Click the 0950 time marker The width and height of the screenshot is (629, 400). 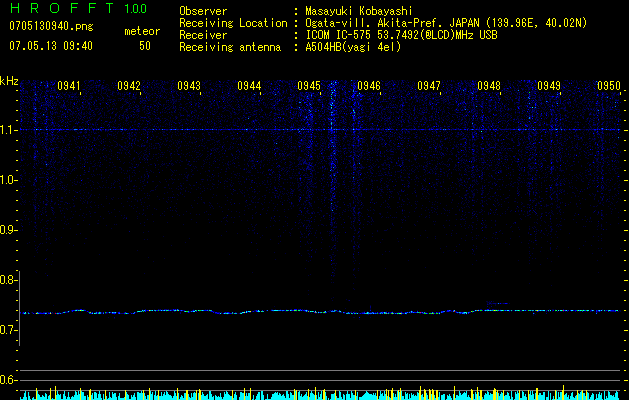(609, 86)
